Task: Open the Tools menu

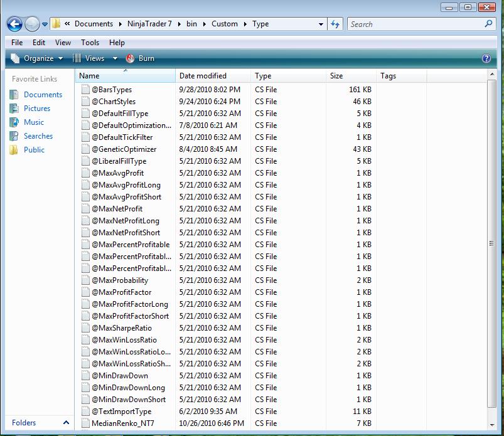Action: (x=90, y=43)
